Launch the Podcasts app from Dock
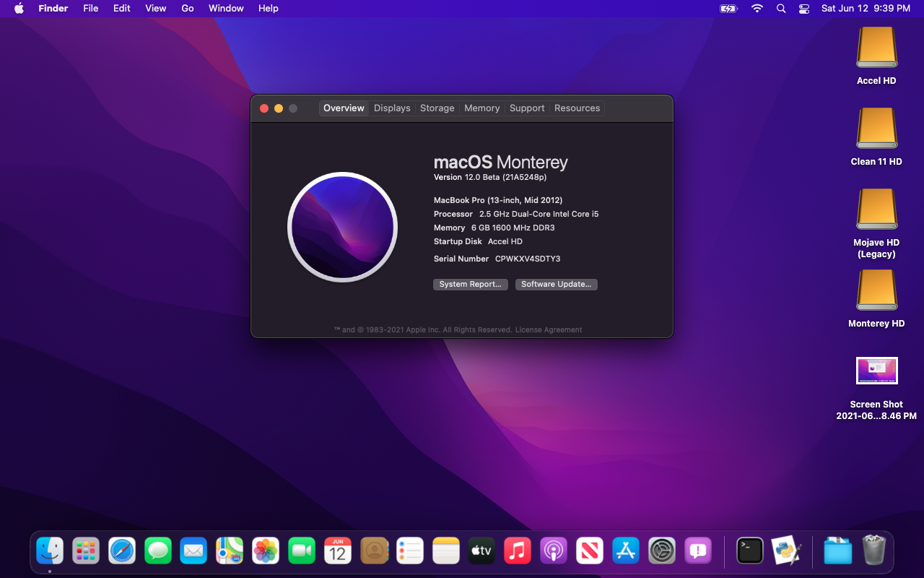924x578 pixels. click(554, 551)
